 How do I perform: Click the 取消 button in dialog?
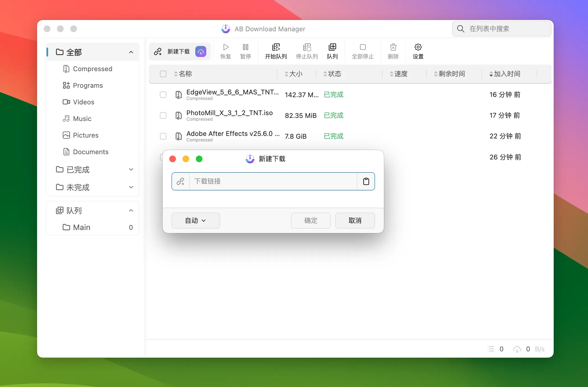(355, 221)
